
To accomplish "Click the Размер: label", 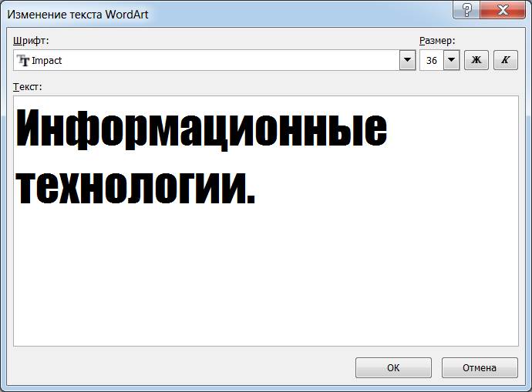I will [437, 41].
